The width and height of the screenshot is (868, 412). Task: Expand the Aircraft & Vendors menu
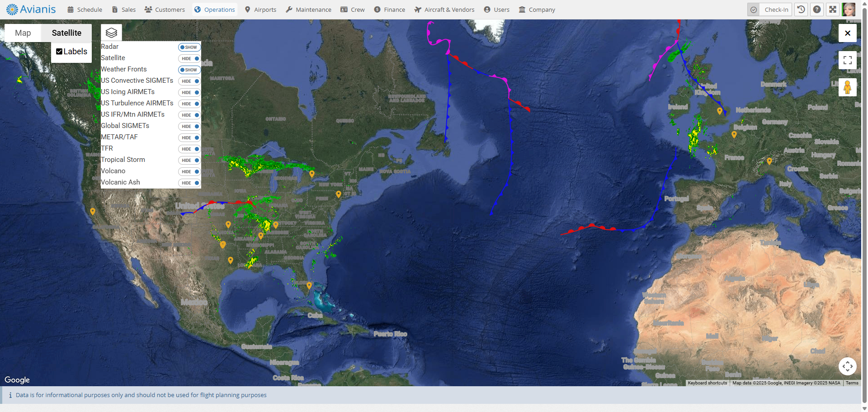[444, 9]
